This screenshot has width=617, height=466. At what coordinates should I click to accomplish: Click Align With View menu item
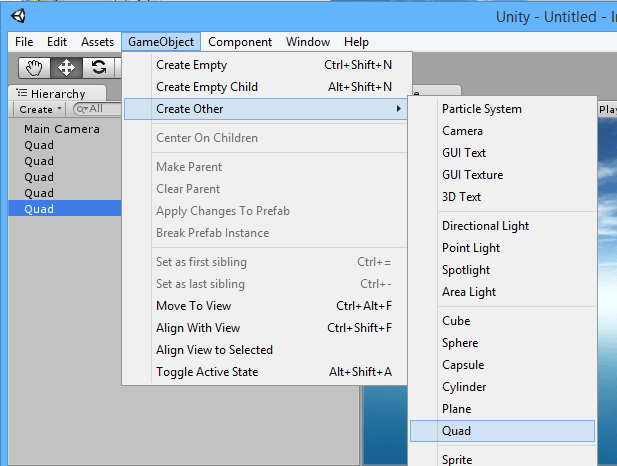[x=198, y=328]
